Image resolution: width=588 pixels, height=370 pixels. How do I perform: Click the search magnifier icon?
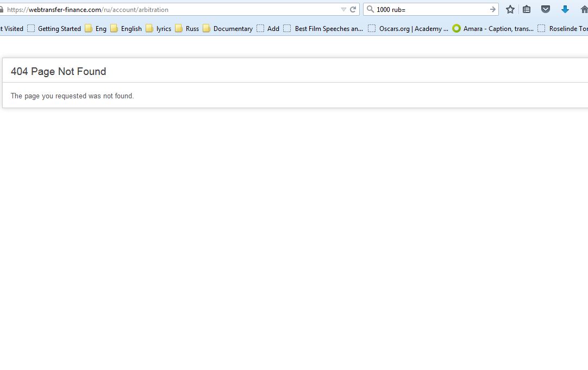click(370, 9)
